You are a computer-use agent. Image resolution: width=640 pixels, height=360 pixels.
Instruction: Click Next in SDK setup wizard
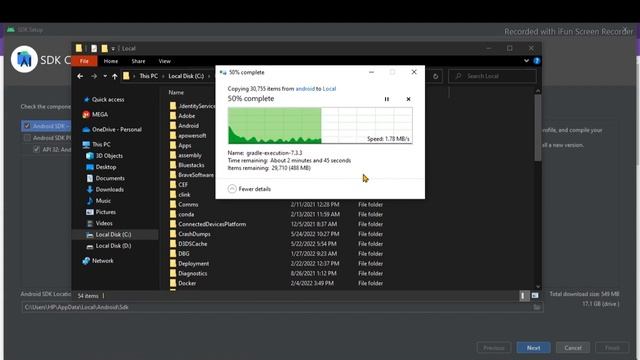[533, 348]
